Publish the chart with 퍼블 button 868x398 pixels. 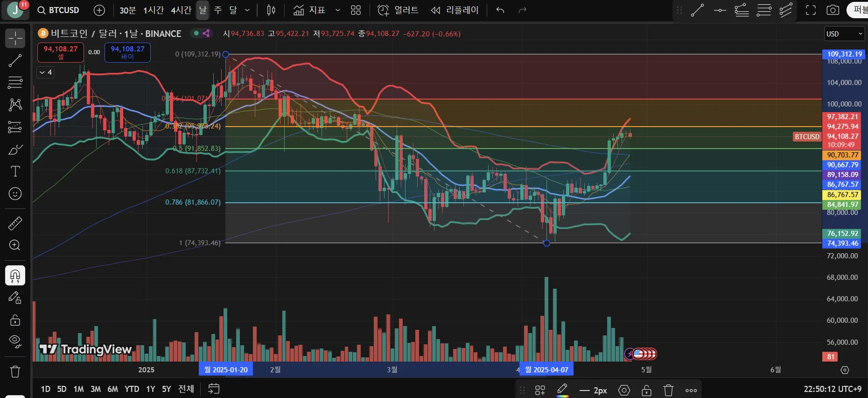pos(858,10)
